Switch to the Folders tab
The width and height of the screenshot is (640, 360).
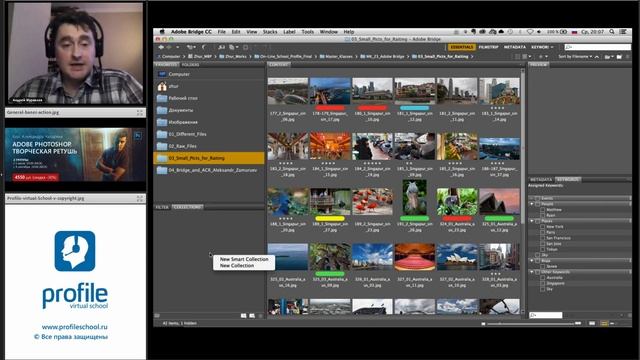click(191, 64)
